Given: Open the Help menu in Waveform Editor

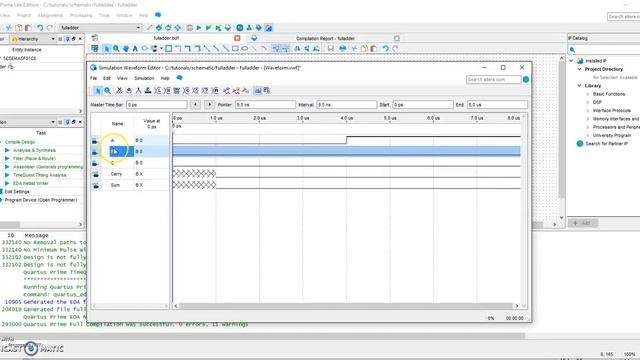Looking at the screenshot, I should pyautogui.click(x=165, y=78).
